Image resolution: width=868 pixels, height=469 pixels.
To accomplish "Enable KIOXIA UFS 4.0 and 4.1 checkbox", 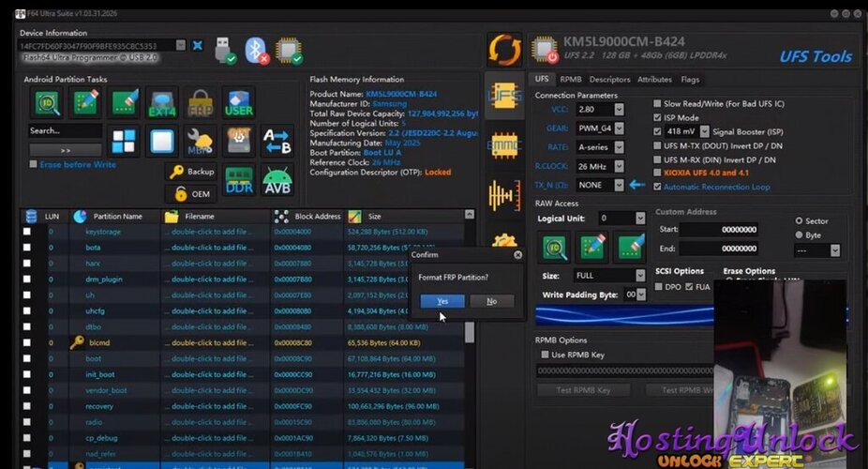I will coord(657,173).
